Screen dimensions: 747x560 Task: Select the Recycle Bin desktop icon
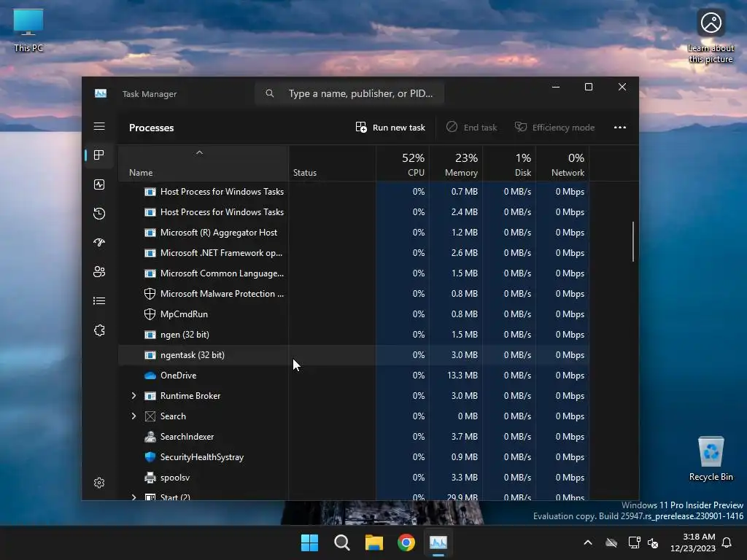(711, 459)
